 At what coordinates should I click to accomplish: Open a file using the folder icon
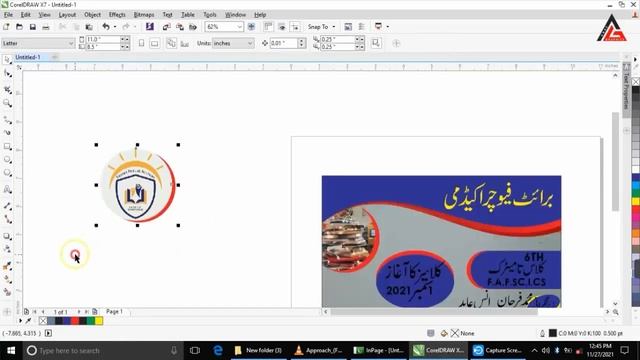[x=19, y=27]
